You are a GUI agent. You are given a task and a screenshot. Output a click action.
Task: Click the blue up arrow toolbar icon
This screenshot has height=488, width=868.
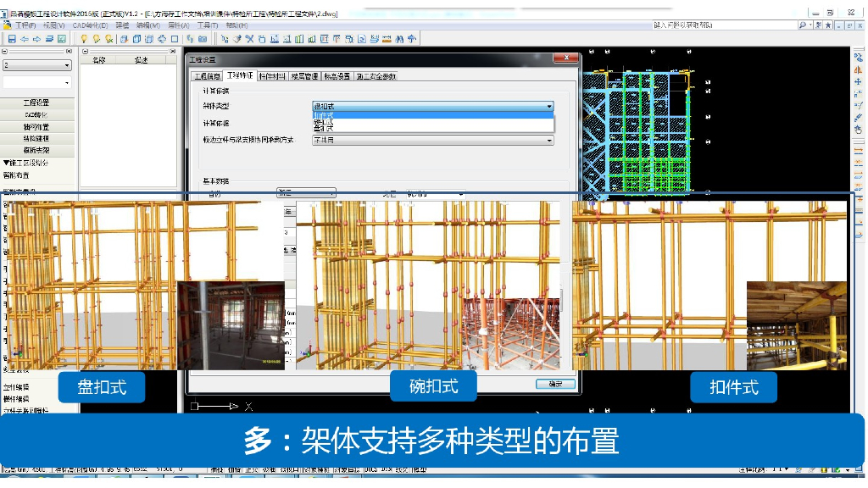(411, 39)
